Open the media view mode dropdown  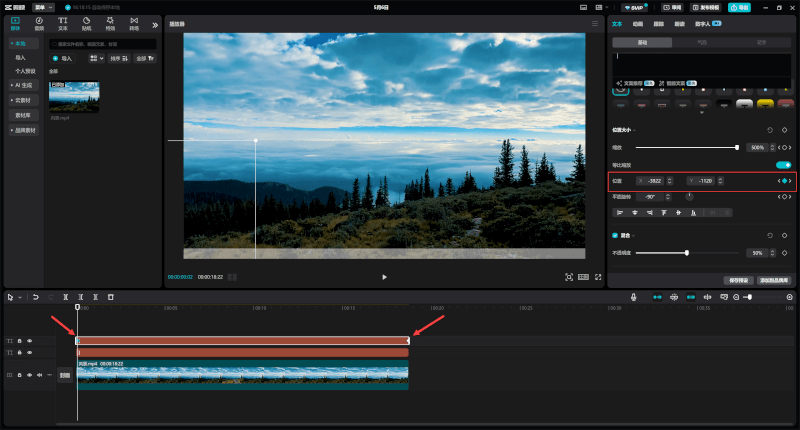point(96,58)
